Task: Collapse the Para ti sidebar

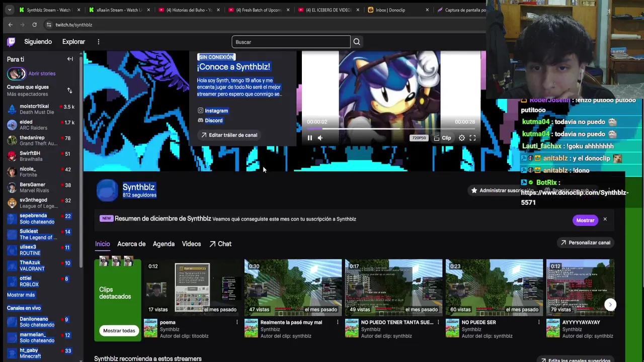Action: [x=70, y=59]
